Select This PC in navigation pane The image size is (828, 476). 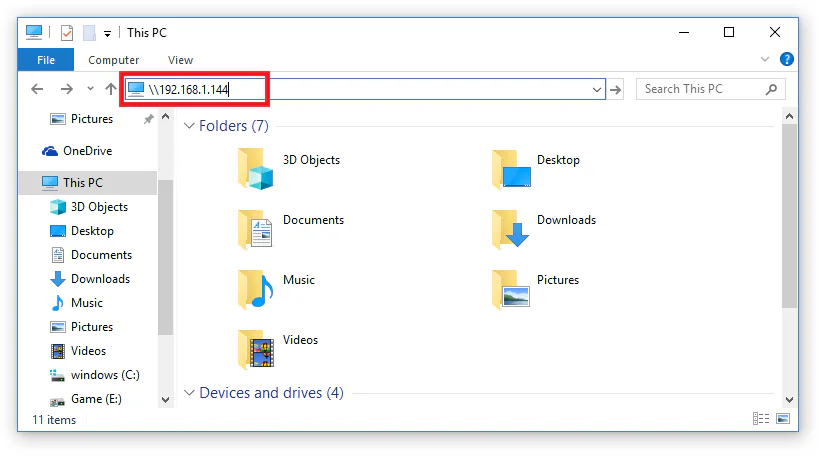pos(88,183)
